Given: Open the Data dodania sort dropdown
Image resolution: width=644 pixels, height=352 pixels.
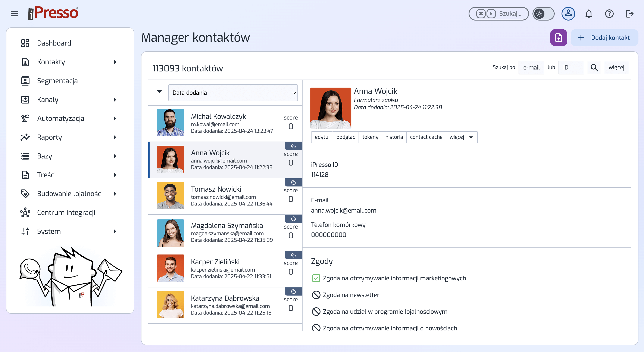Looking at the screenshot, I should pos(233,93).
